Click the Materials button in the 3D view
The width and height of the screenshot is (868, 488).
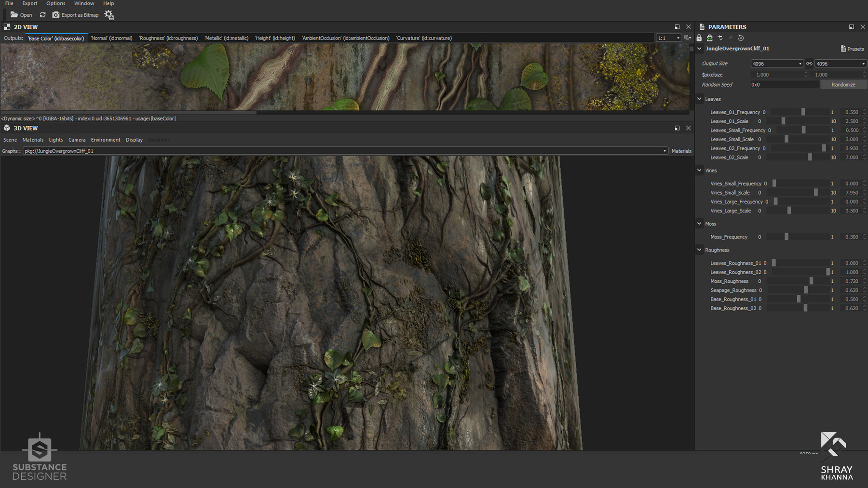681,151
